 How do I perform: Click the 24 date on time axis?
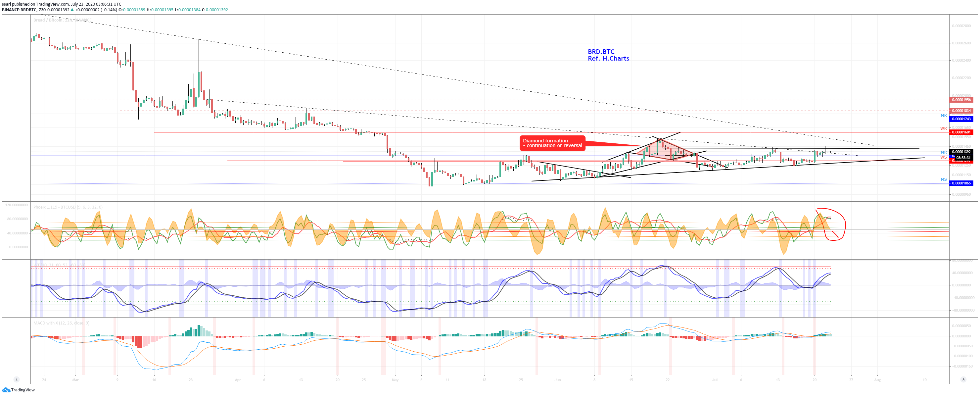(44, 380)
